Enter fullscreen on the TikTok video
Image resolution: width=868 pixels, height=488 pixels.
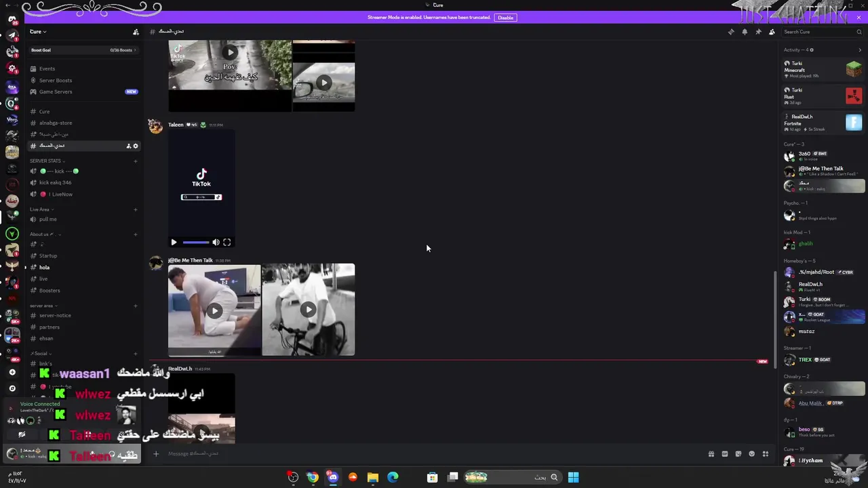pyautogui.click(x=227, y=242)
